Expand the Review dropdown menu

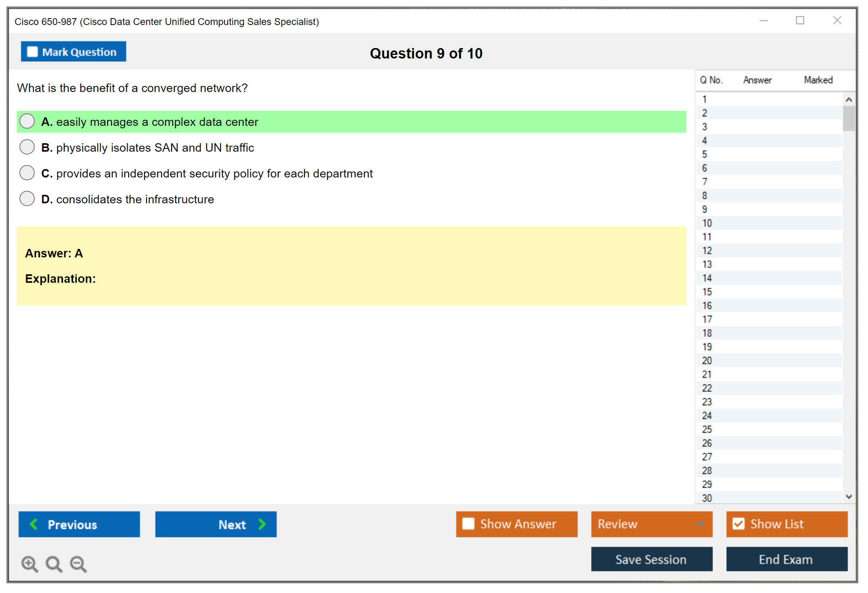pos(700,524)
